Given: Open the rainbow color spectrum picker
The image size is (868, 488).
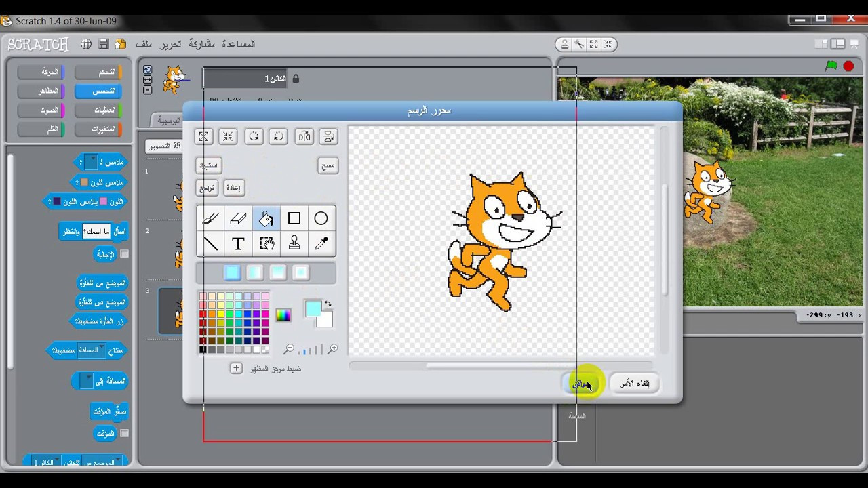Looking at the screenshot, I should [283, 315].
